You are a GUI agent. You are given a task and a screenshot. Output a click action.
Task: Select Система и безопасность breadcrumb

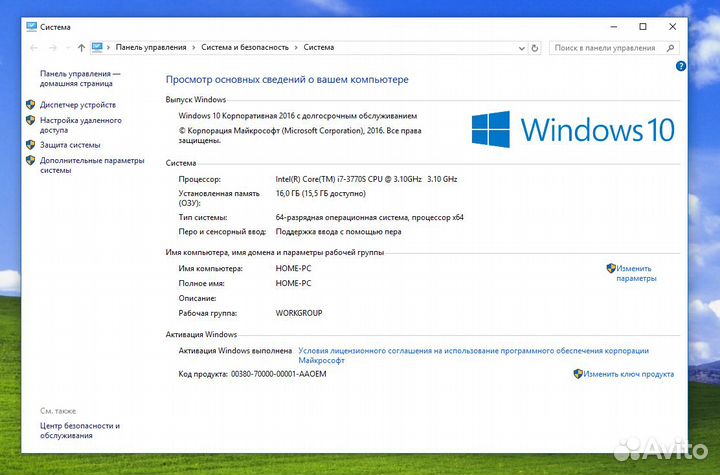245,47
